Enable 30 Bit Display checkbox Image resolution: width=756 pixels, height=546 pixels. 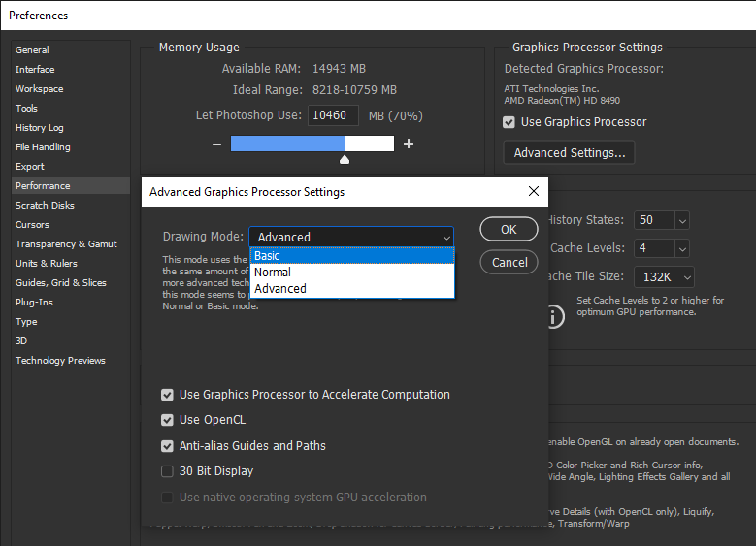(x=168, y=471)
